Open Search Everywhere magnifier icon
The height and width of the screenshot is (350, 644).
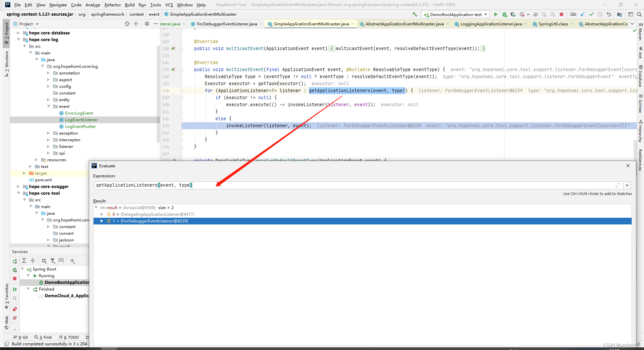(x=639, y=14)
